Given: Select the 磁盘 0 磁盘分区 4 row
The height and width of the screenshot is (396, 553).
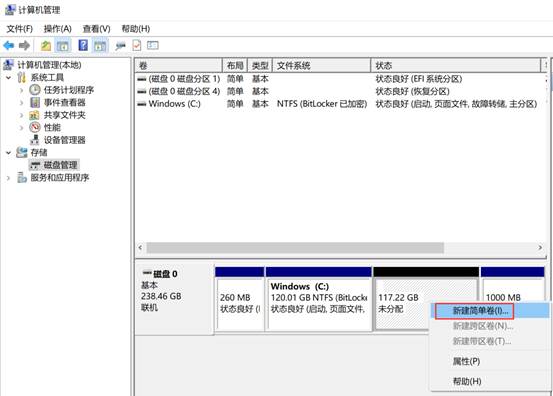Looking at the screenshot, I should (x=340, y=91).
